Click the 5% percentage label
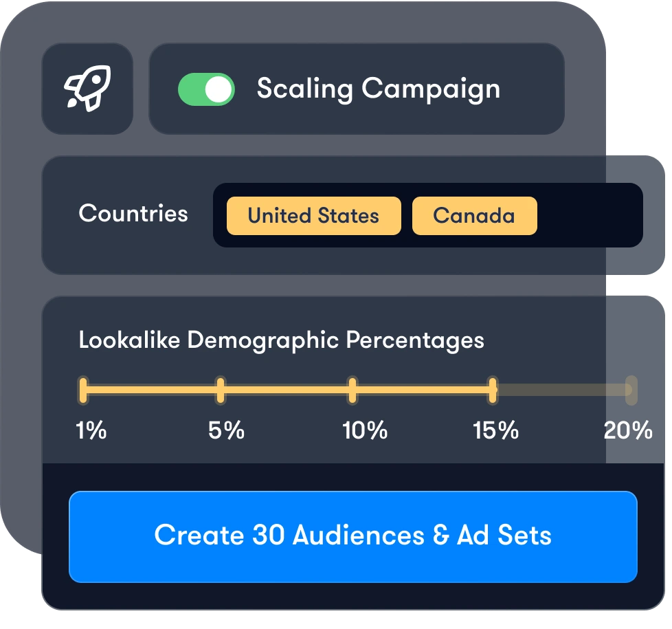Image resolution: width=672 pixels, height=629 pixels. [226, 431]
